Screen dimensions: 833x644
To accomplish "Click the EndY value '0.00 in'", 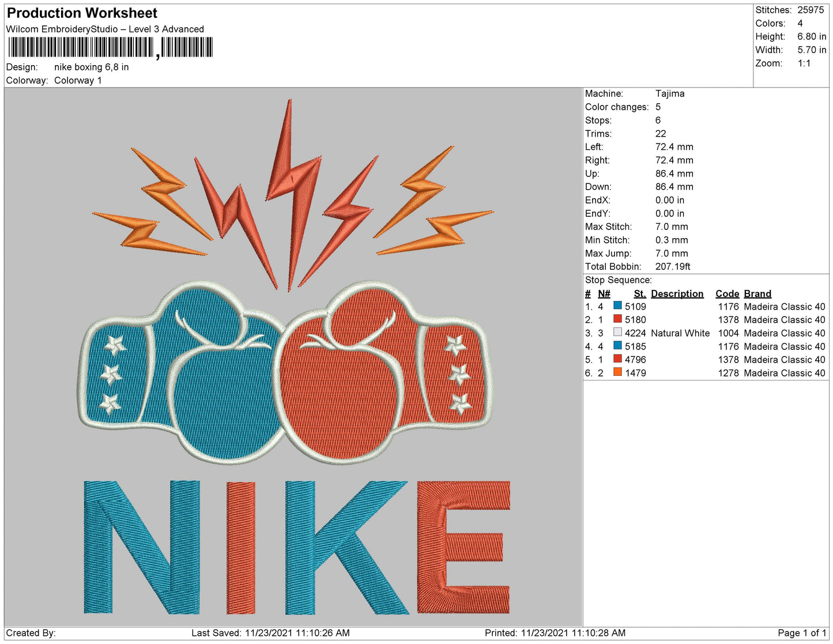I will 670,213.
